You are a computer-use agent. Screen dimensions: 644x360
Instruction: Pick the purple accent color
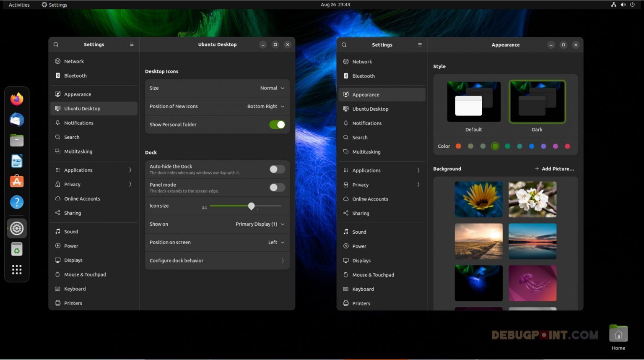[x=543, y=146]
